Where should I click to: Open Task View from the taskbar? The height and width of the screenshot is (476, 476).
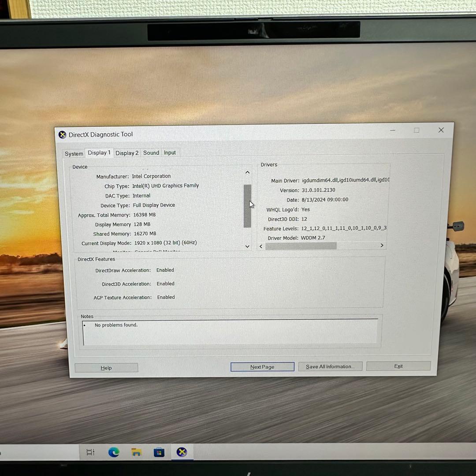coord(90,452)
